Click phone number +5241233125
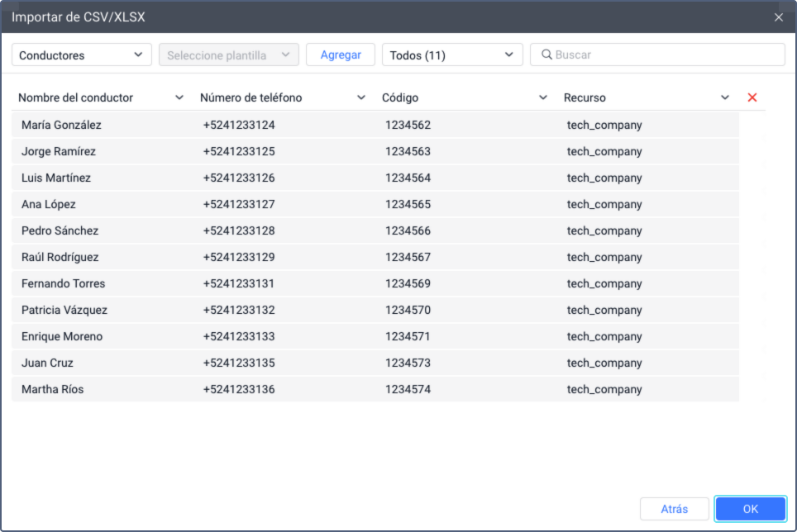The image size is (797, 532). pos(239,151)
